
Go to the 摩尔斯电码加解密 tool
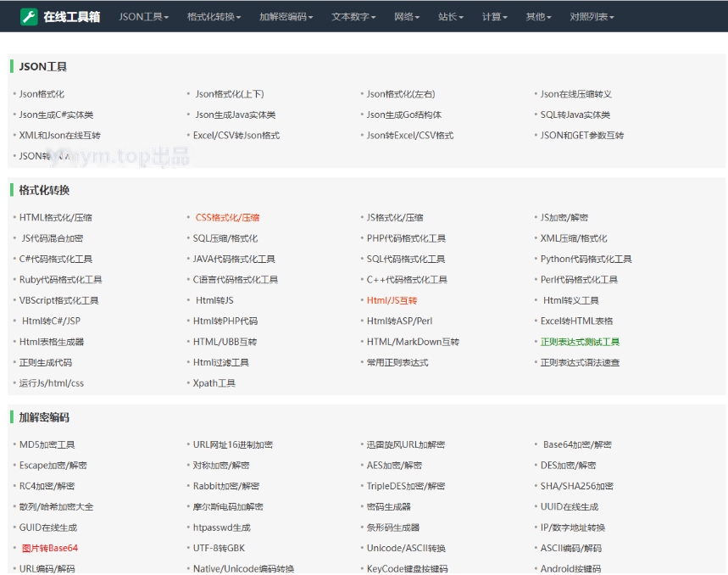pos(228,506)
